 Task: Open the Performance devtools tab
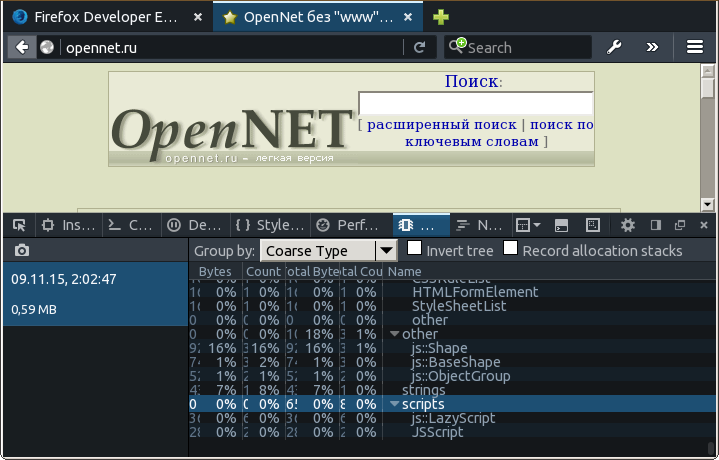coord(348,225)
